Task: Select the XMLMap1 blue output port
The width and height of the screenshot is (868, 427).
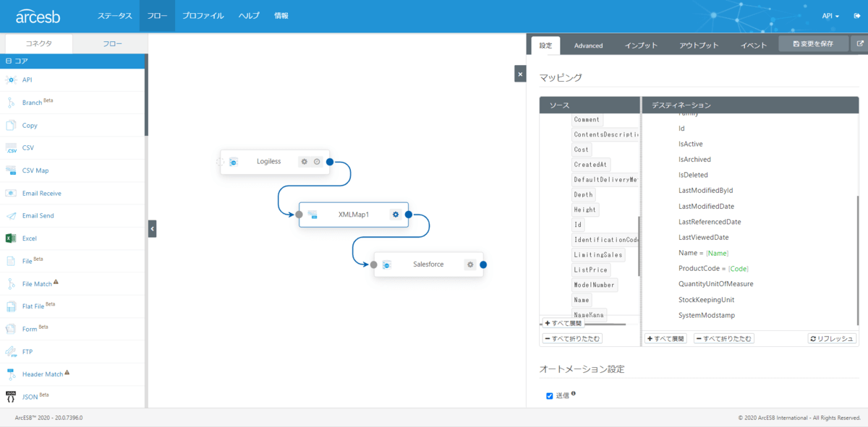Action: [x=409, y=215]
